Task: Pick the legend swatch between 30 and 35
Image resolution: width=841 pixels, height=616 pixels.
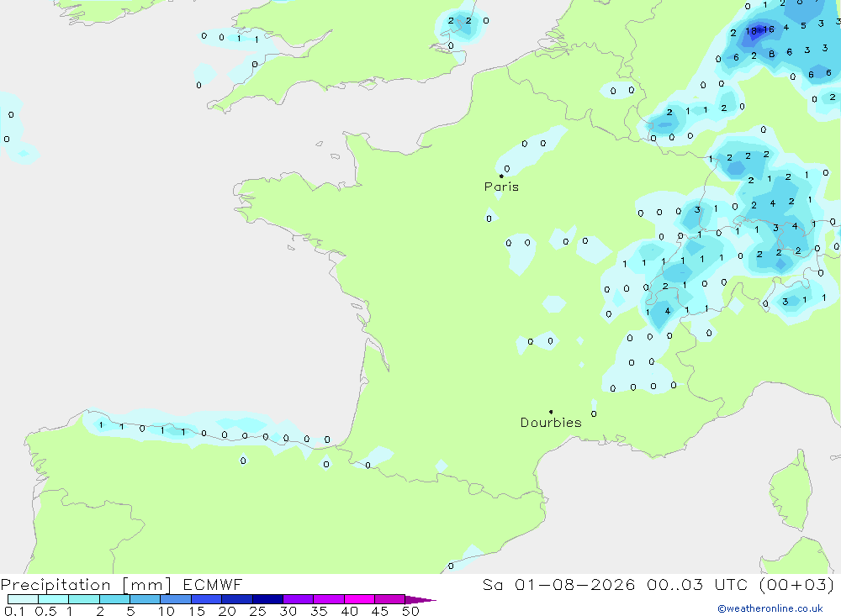Action: [298, 599]
